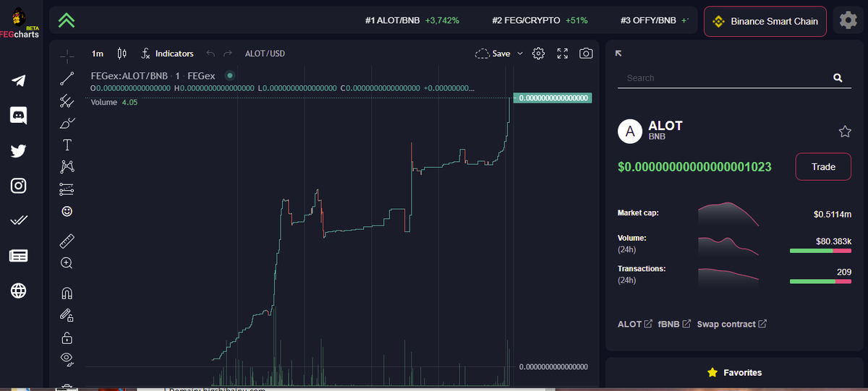Click the #3 OFFY/BNB trending ticker
868x391 pixels.
pyautogui.click(x=655, y=20)
